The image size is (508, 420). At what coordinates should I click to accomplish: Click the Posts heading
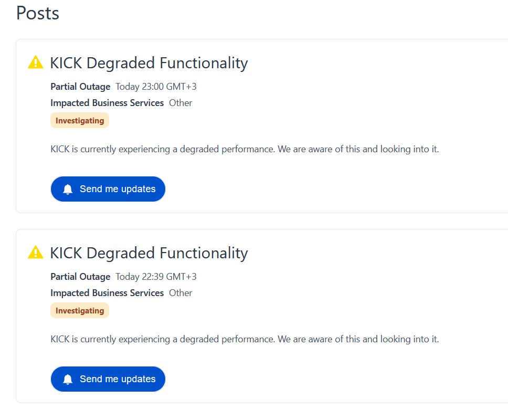pyautogui.click(x=38, y=13)
